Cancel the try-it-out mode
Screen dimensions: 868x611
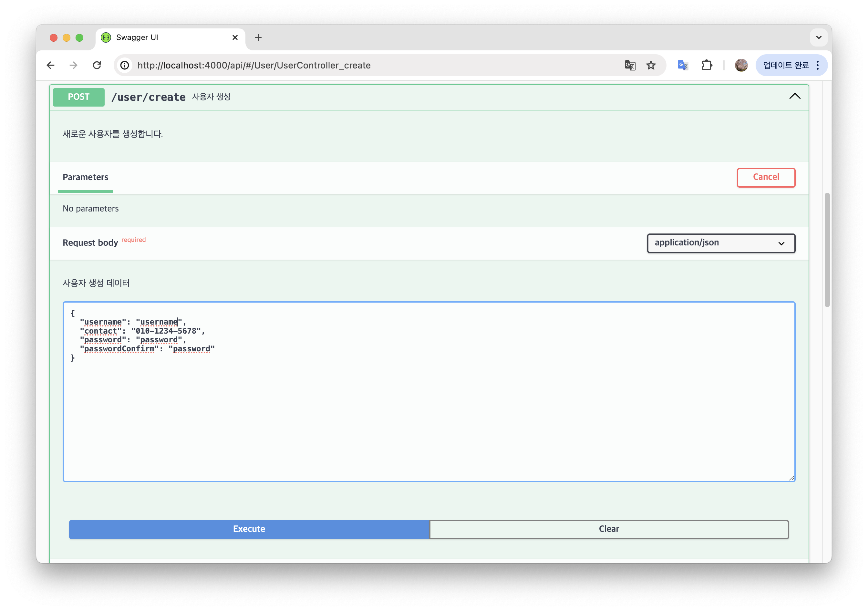click(x=766, y=177)
